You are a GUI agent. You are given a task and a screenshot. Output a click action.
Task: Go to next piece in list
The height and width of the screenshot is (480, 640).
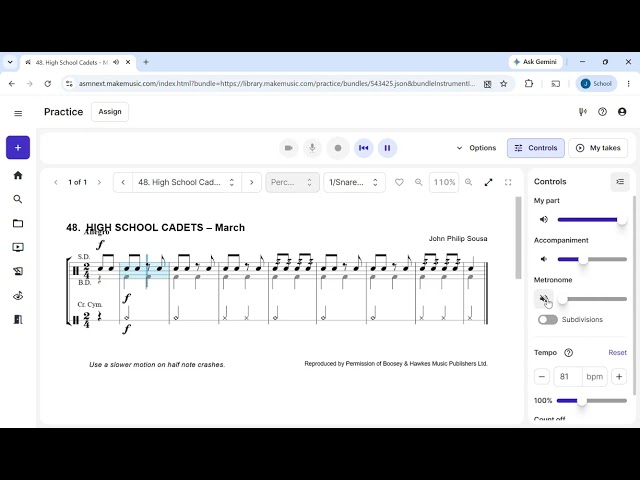click(x=251, y=182)
